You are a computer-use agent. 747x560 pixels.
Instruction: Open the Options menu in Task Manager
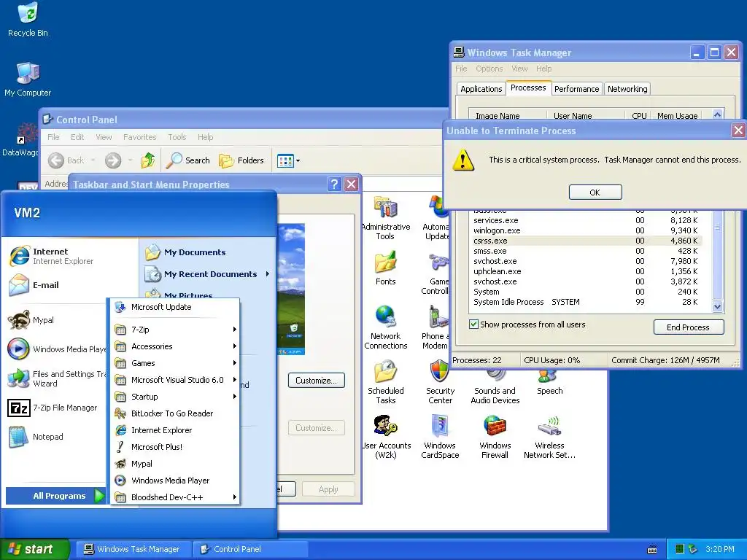489,69
